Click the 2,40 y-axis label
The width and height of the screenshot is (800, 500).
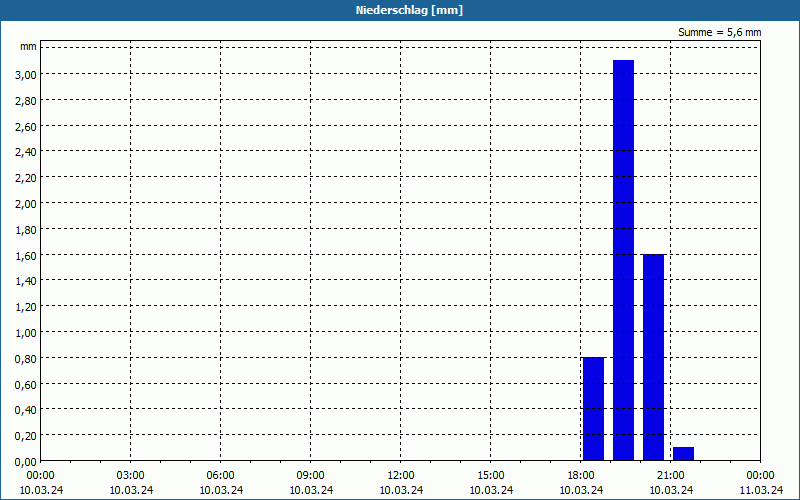(26, 153)
